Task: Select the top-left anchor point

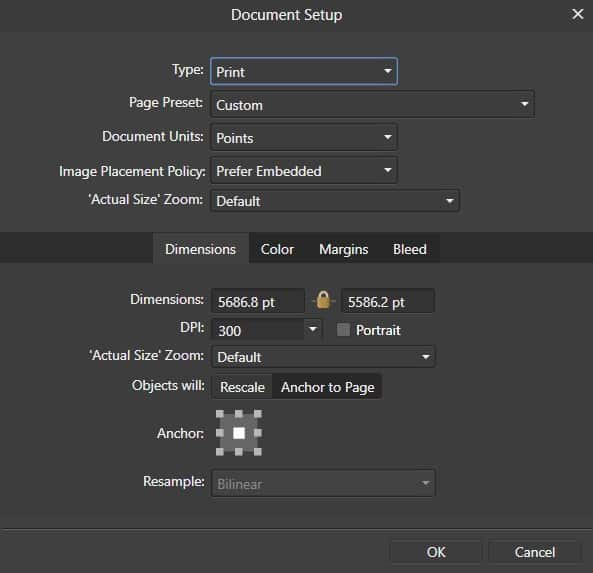Action: pos(220,414)
